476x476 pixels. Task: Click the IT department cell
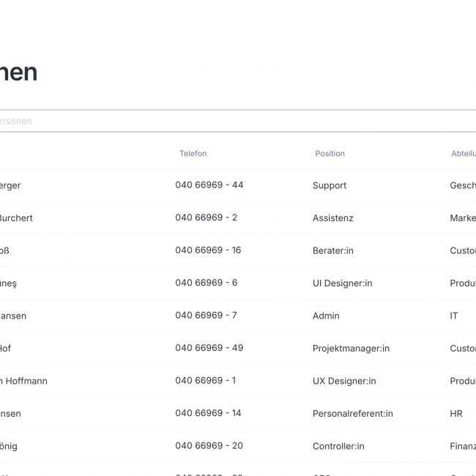454,316
